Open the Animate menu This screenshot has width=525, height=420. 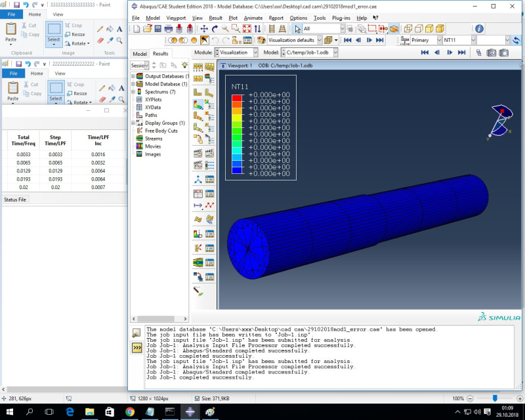point(253,18)
